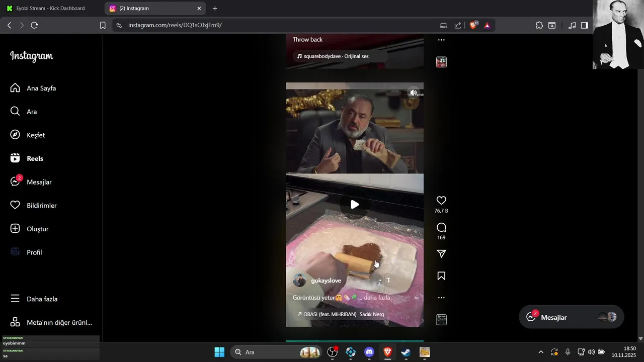Open Mesajlar in the left sidebar
The width and height of the screenshot is (644, 362).
point(31,182)
